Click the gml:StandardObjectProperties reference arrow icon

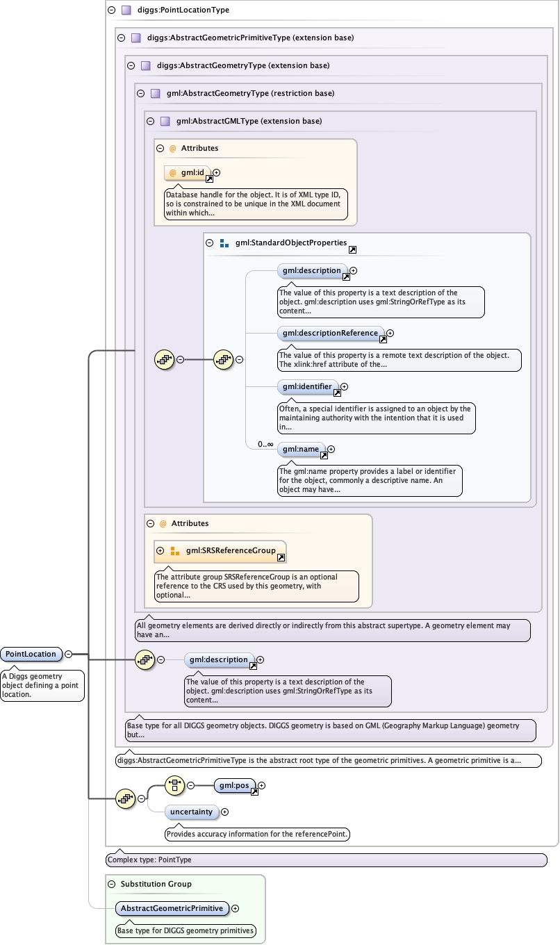pos(352,249)
